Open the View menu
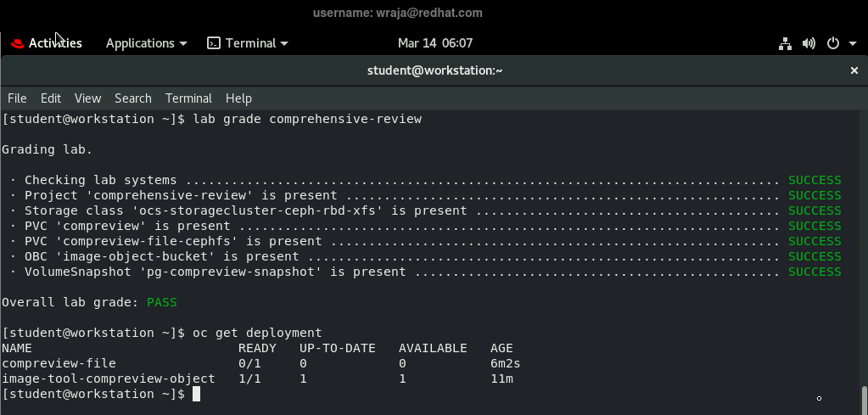 87,98
